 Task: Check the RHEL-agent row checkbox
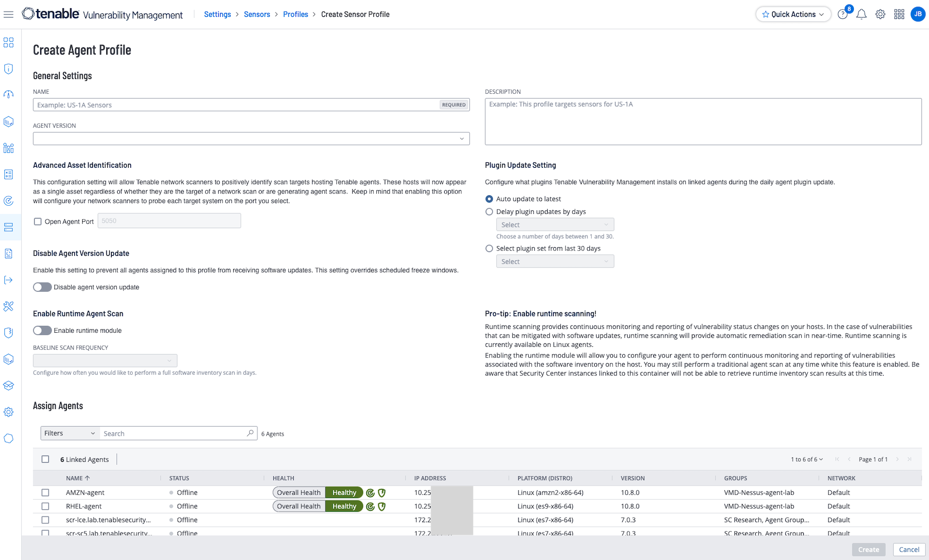pyautogui.click(x=45, y=506)
